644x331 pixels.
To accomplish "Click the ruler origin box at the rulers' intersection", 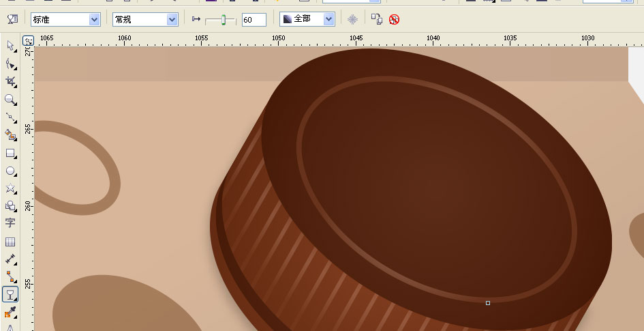I will click(28, 41).
